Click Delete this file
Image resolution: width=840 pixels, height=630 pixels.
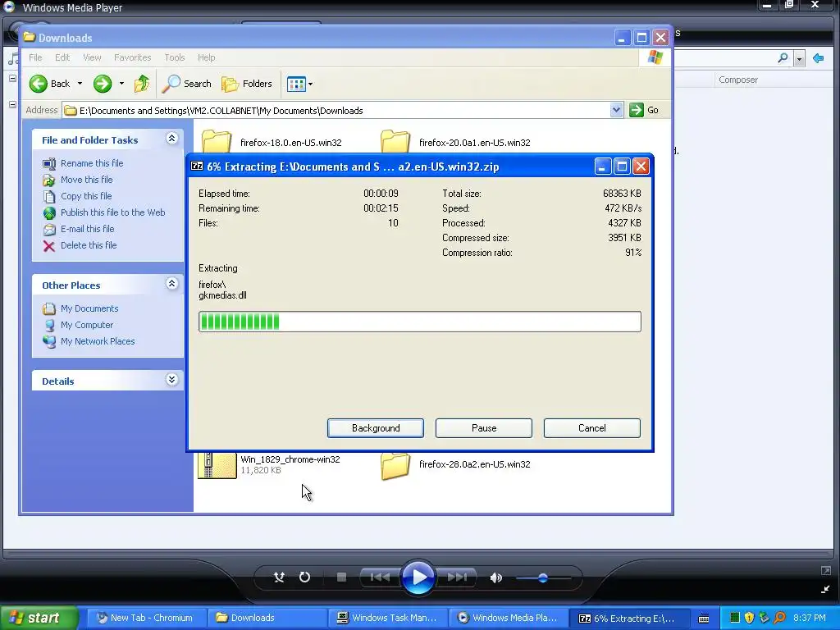coord(89,245)
